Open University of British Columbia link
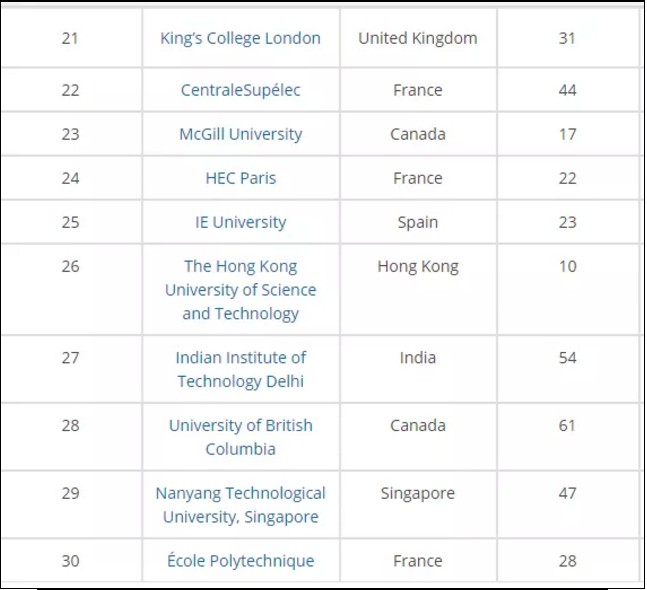This screenshot has width=647, height=590. point(240,437)
